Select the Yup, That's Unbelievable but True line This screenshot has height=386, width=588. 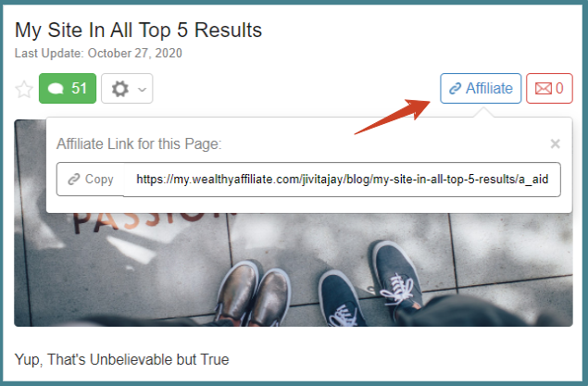click(122, 360)
